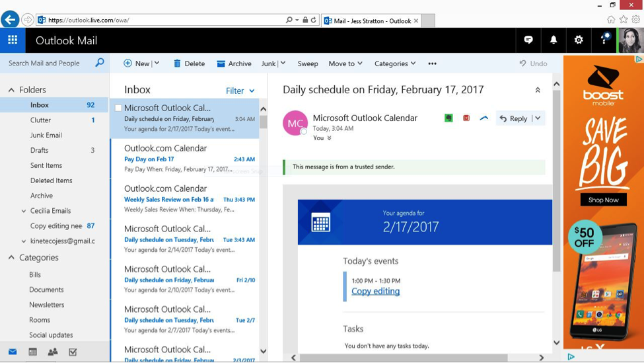Click the message list vertical scrollbar

(x=263, y=231)
